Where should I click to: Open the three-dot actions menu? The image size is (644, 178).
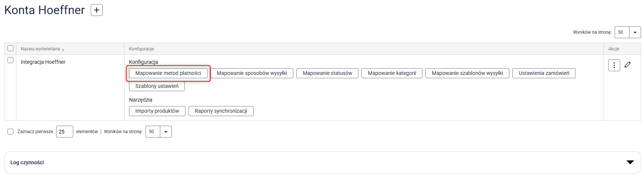pos(614,65)
